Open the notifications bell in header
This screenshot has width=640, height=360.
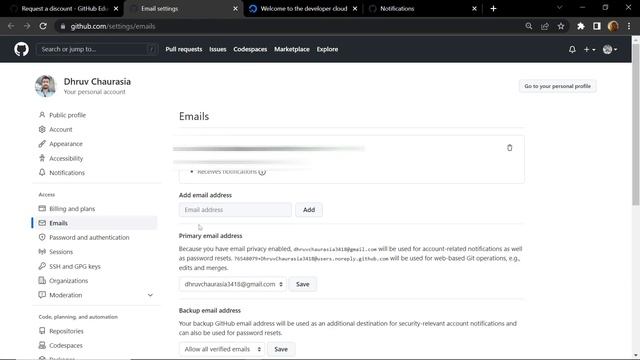pos(572,49)
